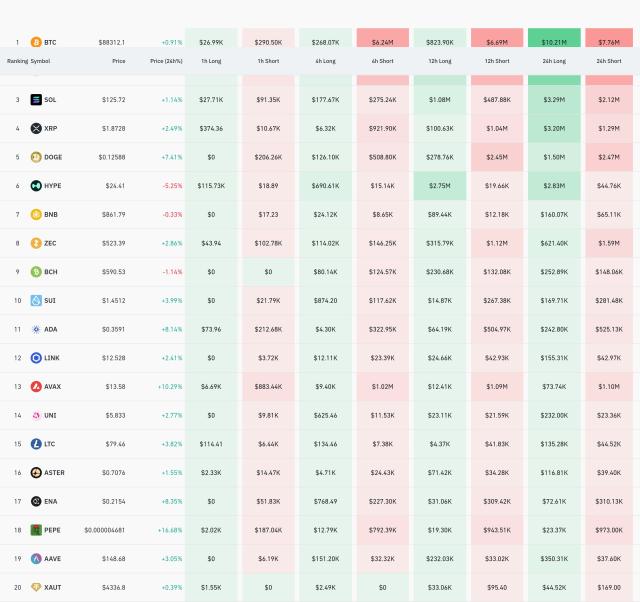Click the XRP coin icon
Viewport: 640px width, 602px height.
(x=36, y=128)
